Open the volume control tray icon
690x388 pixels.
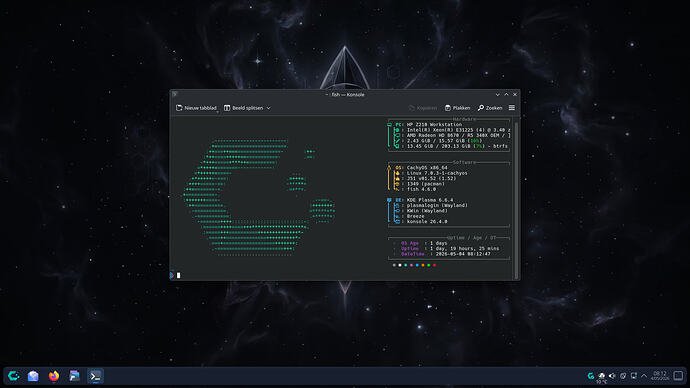pos(612,376)
